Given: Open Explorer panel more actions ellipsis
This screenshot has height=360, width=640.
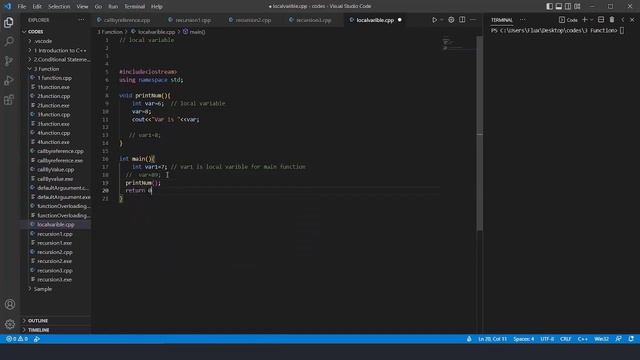Looking at the screenshot, I should click(x=82, y=20).
